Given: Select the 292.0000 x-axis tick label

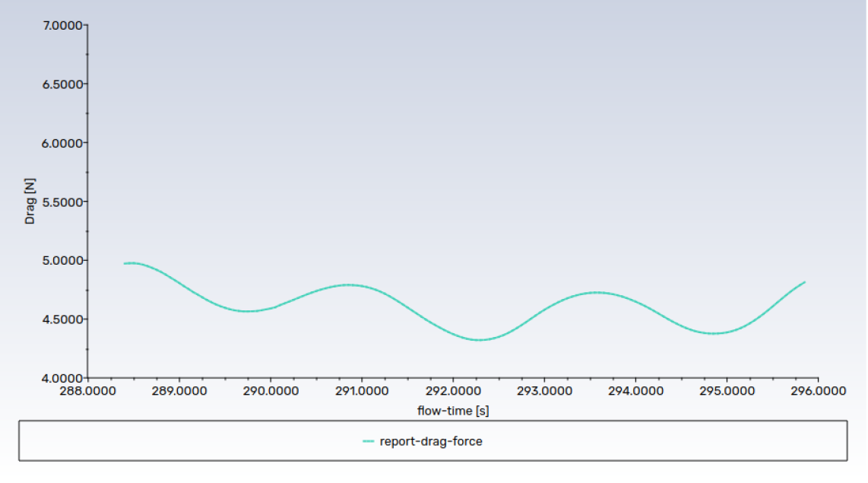Looking at the screenshot, I should [453, 391].
